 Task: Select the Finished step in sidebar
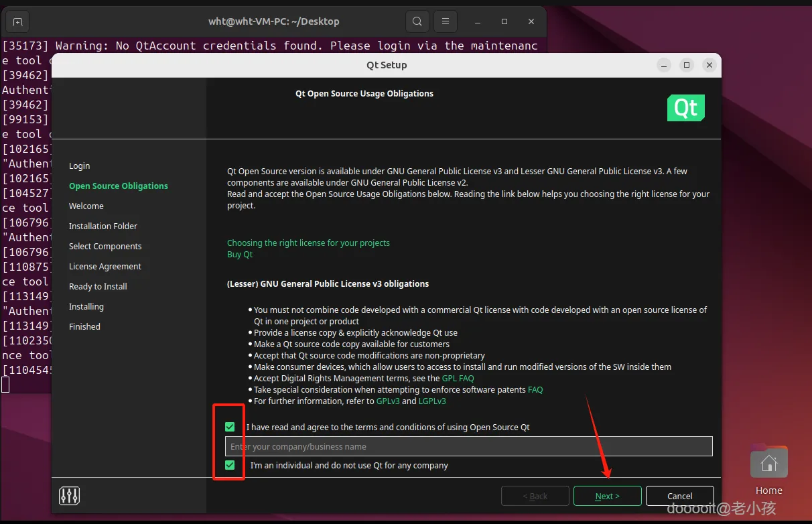[84, 326]
